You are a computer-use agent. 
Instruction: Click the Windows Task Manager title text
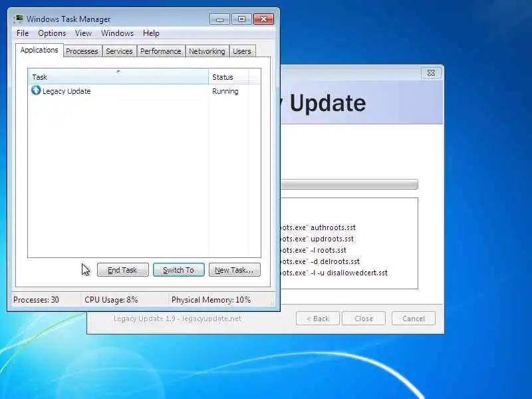pos(68,19)
